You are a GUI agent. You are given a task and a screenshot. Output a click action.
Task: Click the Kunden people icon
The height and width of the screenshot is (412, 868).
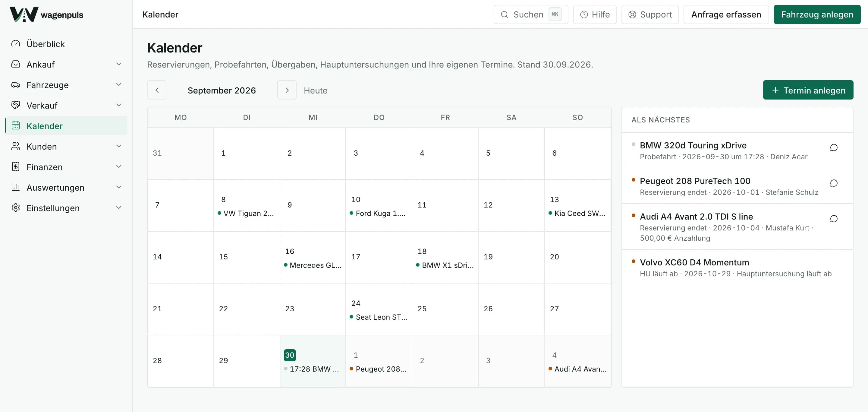(15, 146)
